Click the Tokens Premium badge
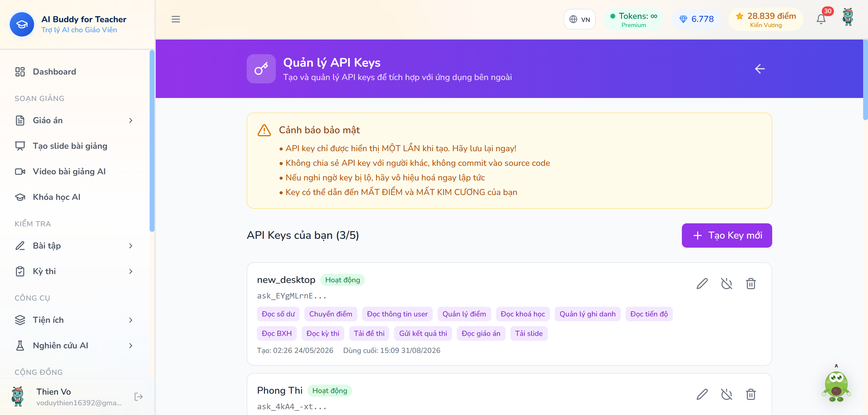This screenshot has width=868, height=415. 634,19
